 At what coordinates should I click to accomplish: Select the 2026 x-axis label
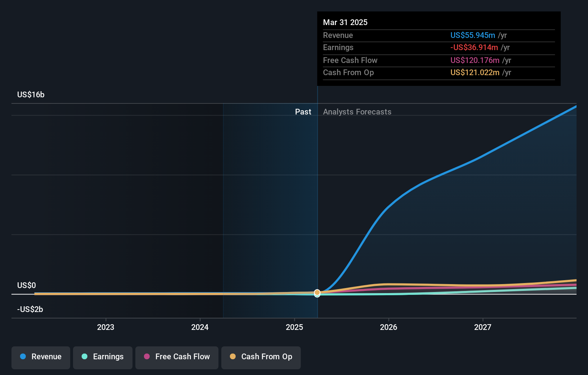coord(389,327)
